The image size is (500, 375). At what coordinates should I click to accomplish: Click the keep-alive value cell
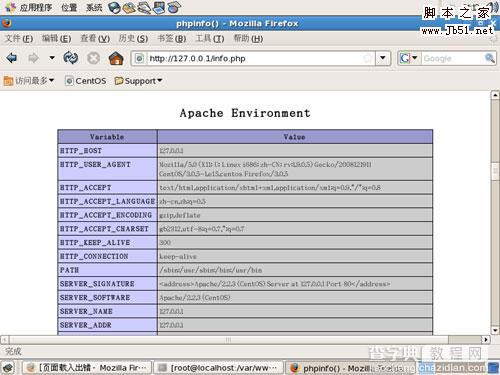pyautogui.click(x=295, y=256)
